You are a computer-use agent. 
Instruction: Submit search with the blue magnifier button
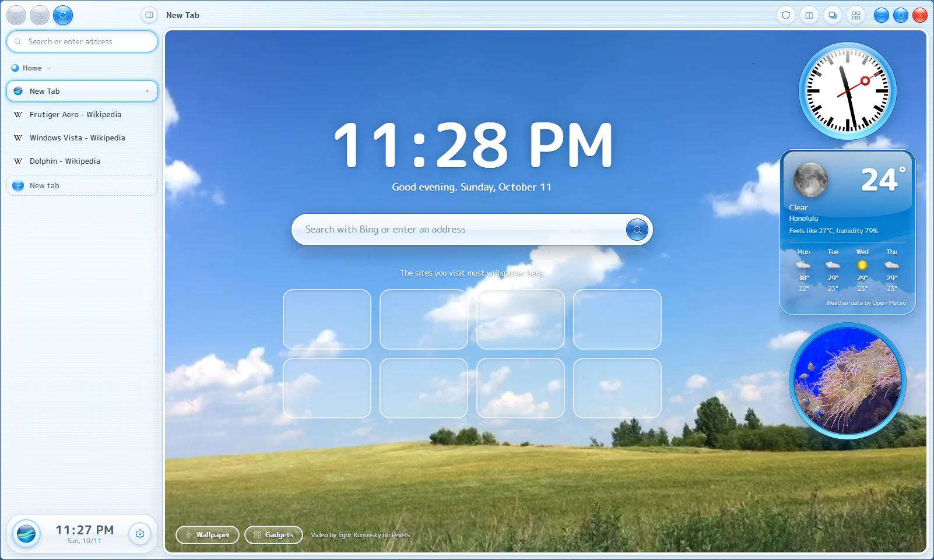pyautogui.click(x=637, y=230)
